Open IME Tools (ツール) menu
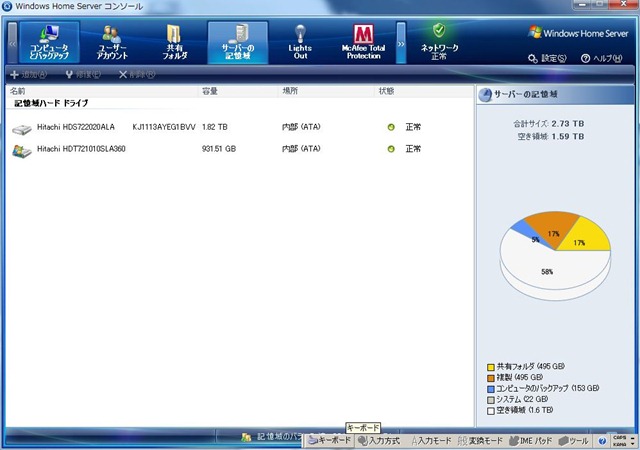The width and height of the screenshot is (640, 450). tap(573, 441)
